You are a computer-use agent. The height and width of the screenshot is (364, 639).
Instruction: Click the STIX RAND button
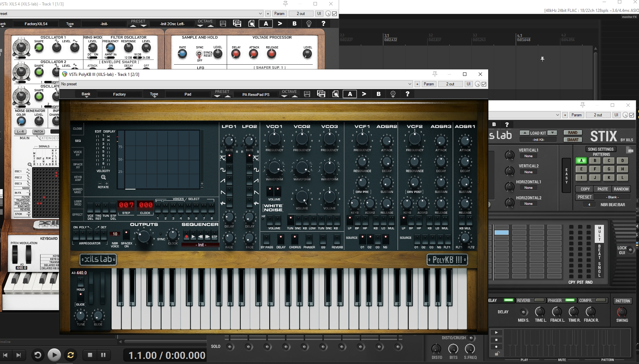(x=573, y=133)
